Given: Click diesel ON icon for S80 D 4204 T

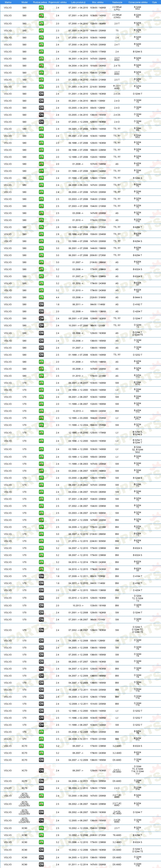Looking at the screenshot, I should point(41,311).
